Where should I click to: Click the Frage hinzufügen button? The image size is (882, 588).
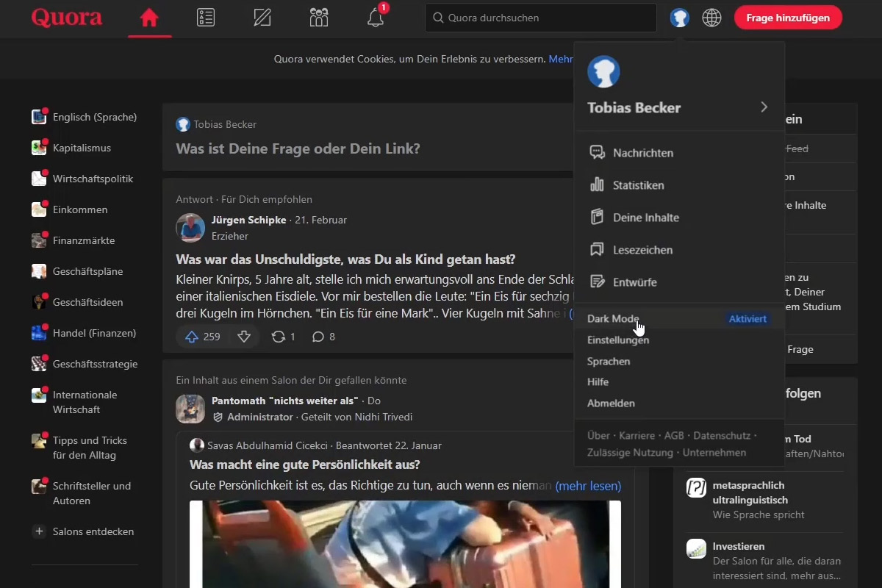[x=788, y=18]
